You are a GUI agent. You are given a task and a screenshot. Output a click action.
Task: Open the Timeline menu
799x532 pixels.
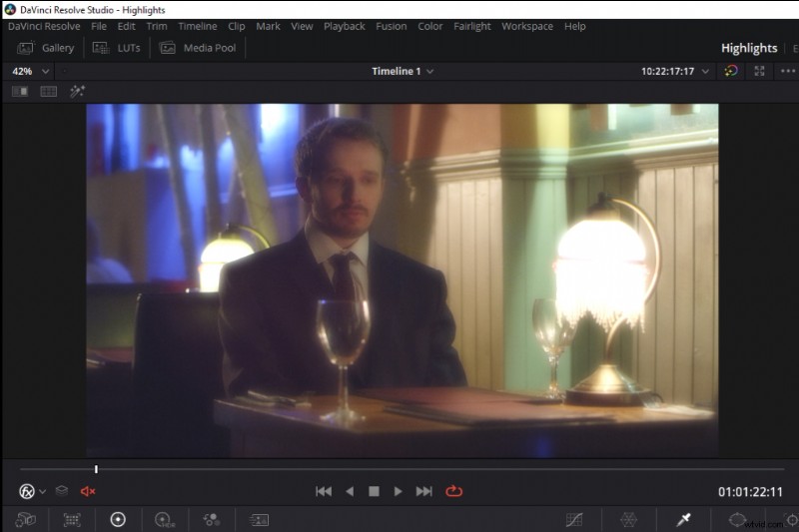198,27
